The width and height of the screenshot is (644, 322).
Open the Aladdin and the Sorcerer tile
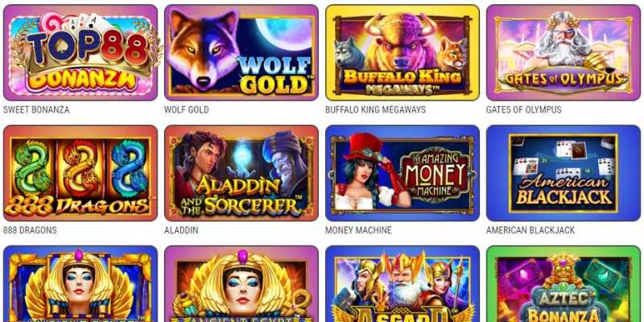coord(242,173)
